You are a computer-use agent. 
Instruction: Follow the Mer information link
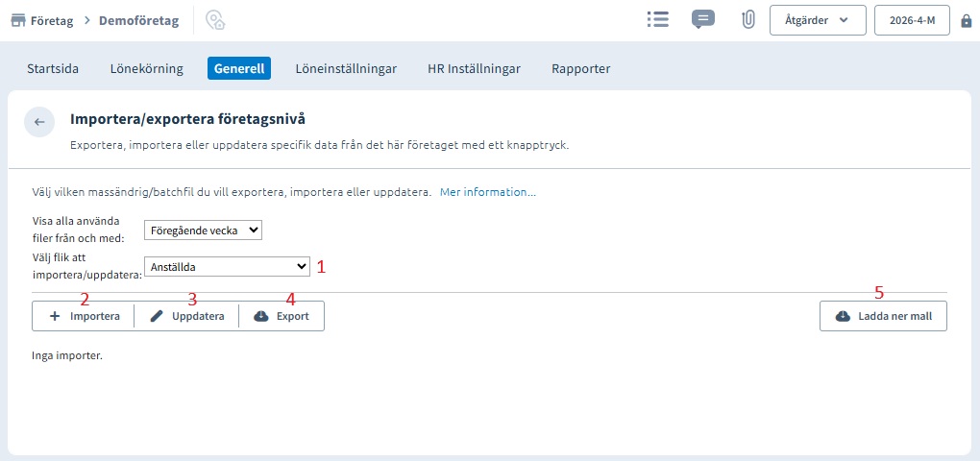tap(487, 192)
